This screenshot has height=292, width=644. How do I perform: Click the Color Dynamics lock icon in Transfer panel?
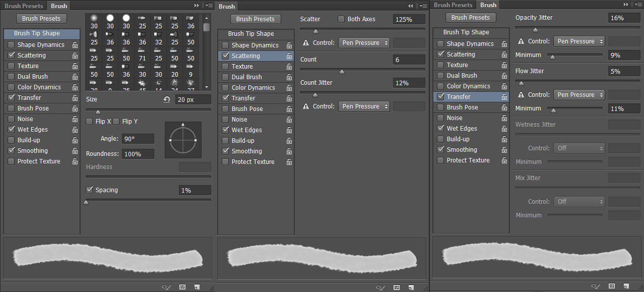[504, 86]
